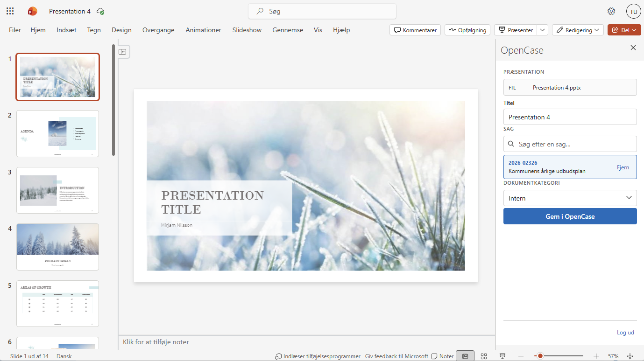Click Indlæser tilføjelsesprogrammer status item

click(318, 356)
